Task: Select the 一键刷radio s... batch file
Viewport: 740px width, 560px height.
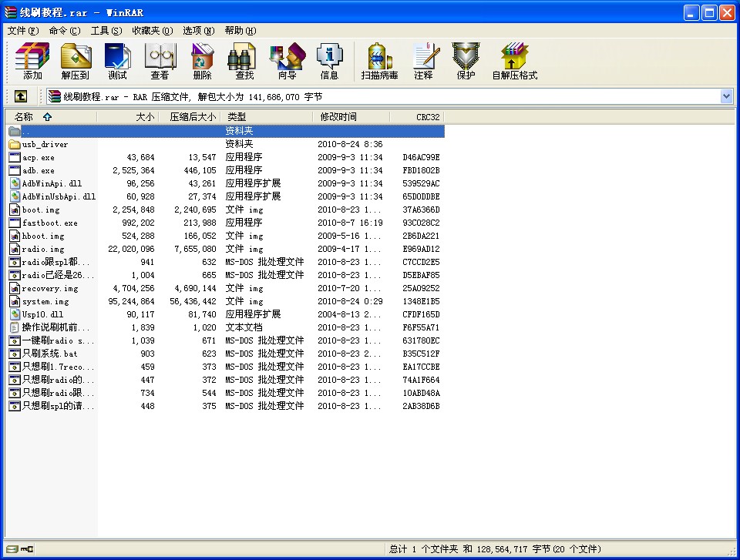Action: pos(58,340)
